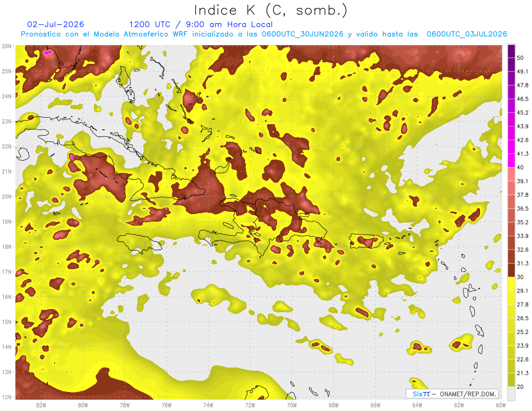This screenshot has height=411, width=532.
Task: Click the colorbar value "20"
Action: 520,387
